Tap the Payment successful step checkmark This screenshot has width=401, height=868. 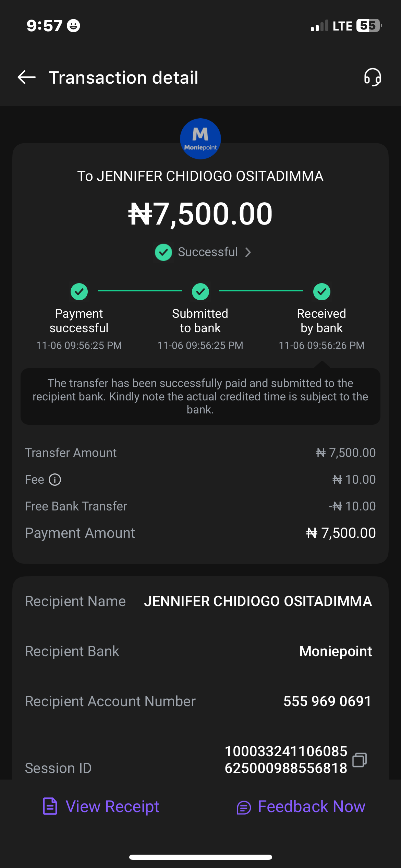click(79, 292)
